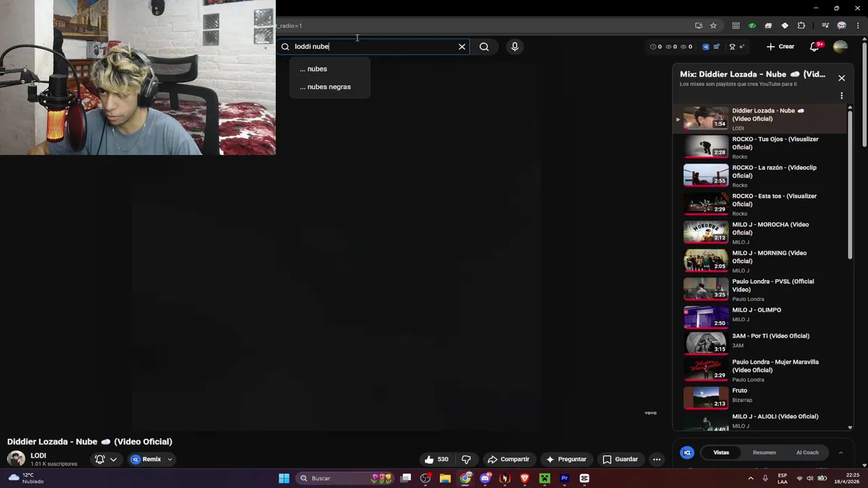Click the blue vidIQ icon in the toolbar

point(706,47)
